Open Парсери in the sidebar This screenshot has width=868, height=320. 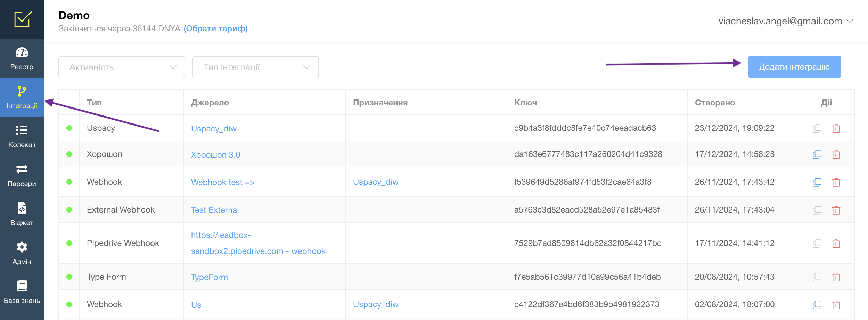pos(22,175)
